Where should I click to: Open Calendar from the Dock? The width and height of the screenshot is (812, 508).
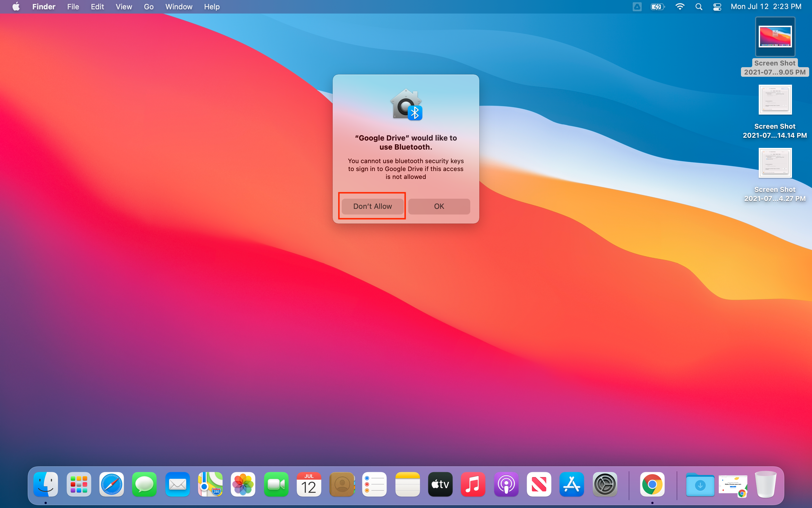coord(309,485)
